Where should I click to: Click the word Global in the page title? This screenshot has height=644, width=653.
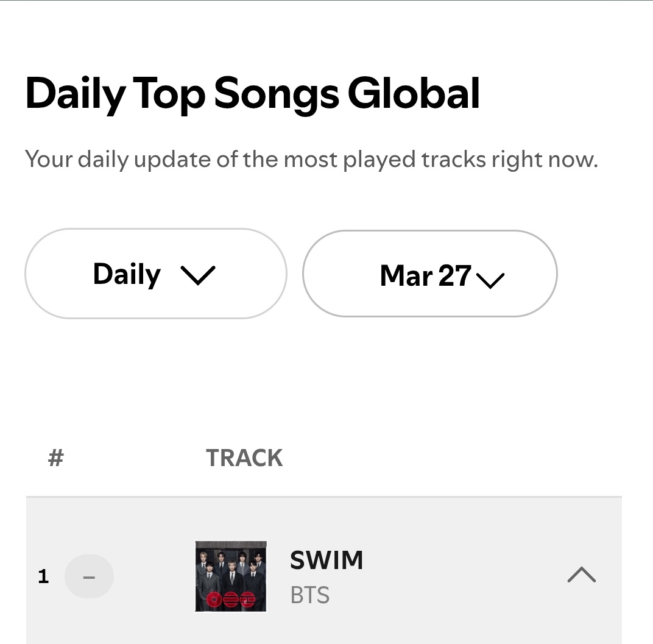tap(414, 94)
